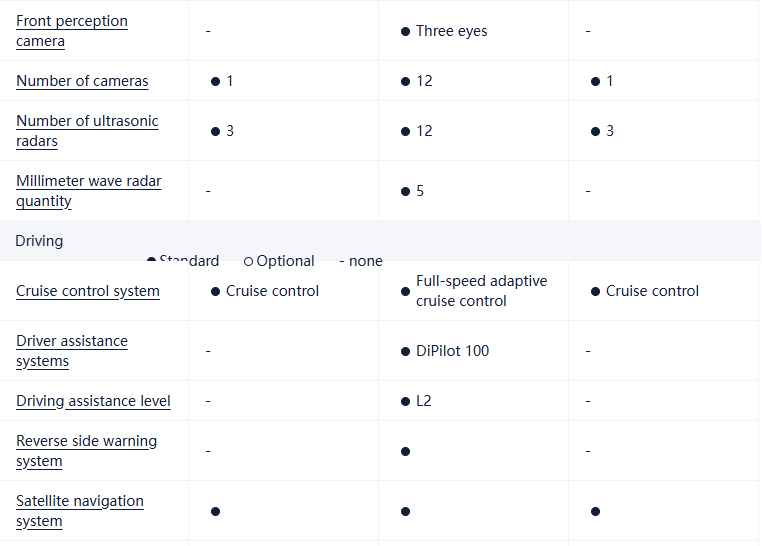This screenshot has height=546, width=762.
Task: Click the Driving assistance level link
Action: 93,401
